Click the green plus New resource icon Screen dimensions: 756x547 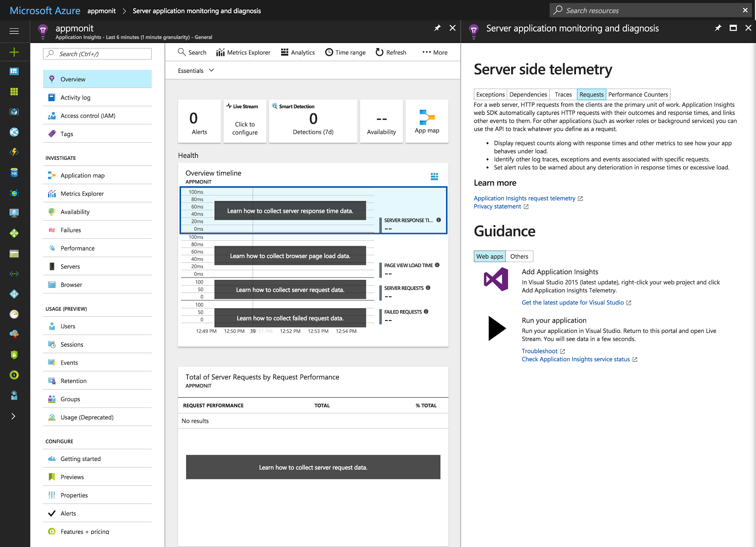[x=14, y=52]
